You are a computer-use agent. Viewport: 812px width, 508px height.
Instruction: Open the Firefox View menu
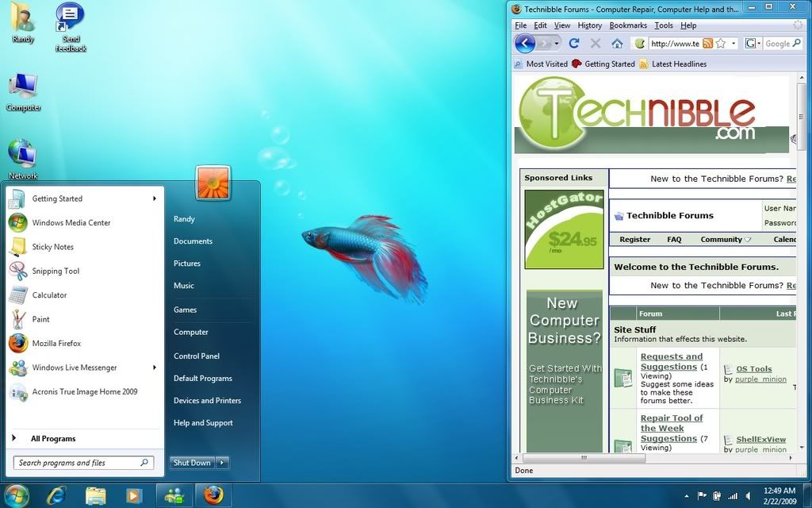[562, 25]
